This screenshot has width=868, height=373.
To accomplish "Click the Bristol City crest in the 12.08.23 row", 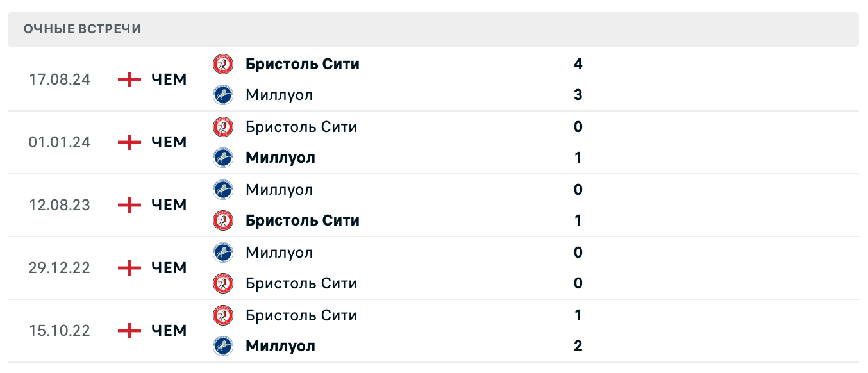I will coord(224,220).
